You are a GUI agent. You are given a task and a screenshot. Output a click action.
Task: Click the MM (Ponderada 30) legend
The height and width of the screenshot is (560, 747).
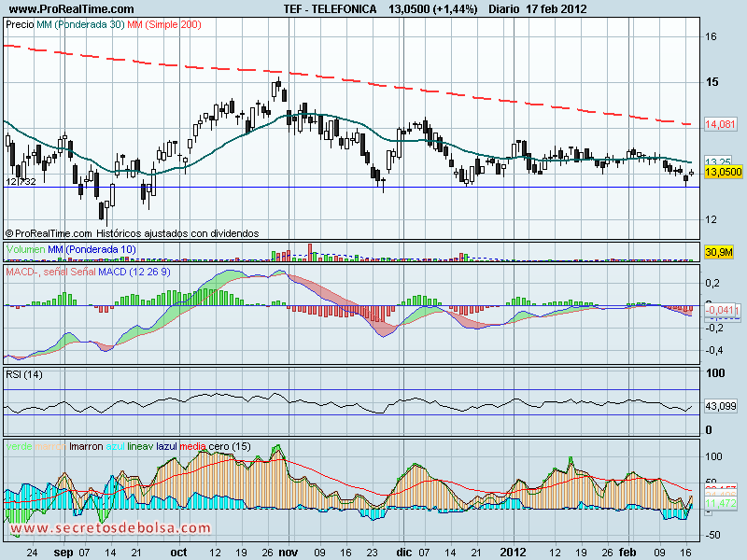pyautogui.click(x=80, y=24)
